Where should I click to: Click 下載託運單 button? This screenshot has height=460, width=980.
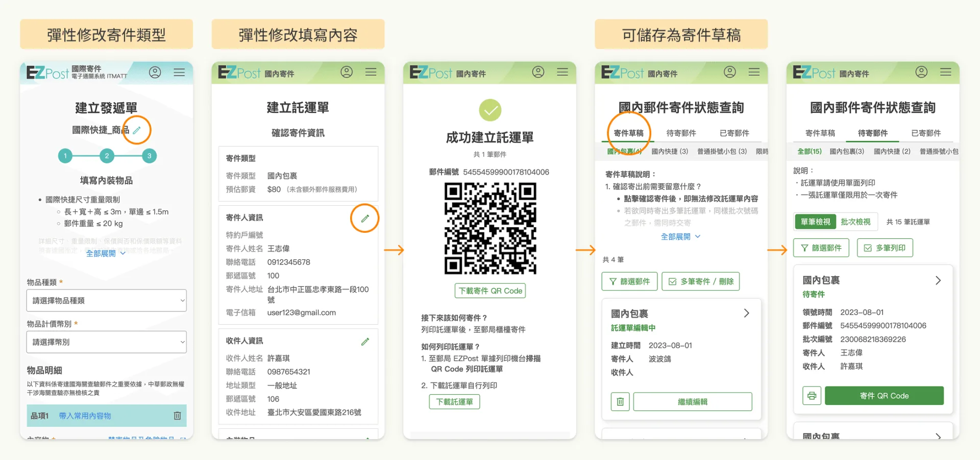pos(454,402)
